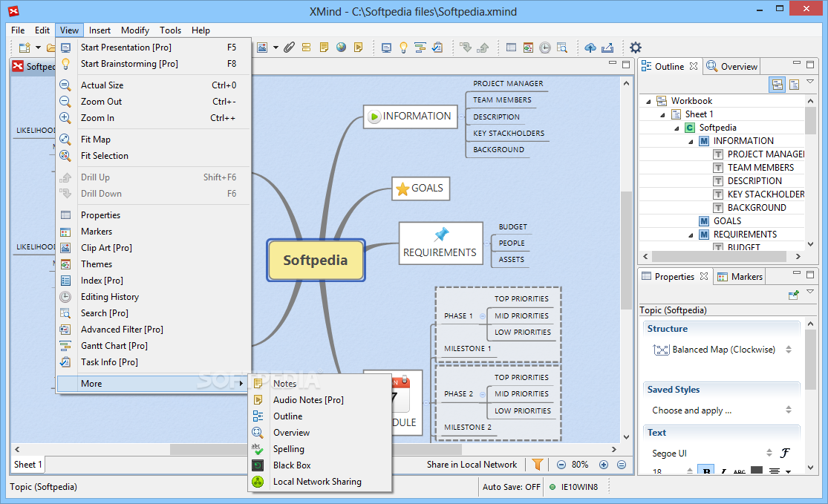Choose Black Box from the More submenu
The image size is (828, 504).
[x=320, y=465]
